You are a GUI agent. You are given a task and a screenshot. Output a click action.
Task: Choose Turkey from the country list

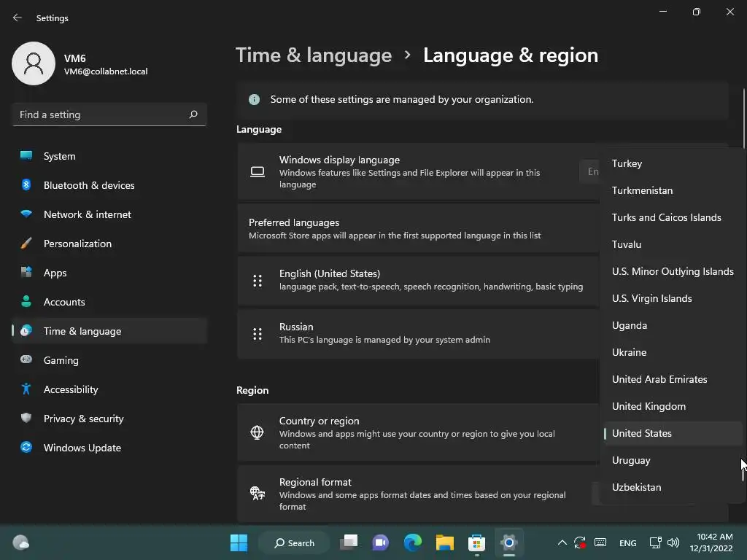click(x=673, y=163)
